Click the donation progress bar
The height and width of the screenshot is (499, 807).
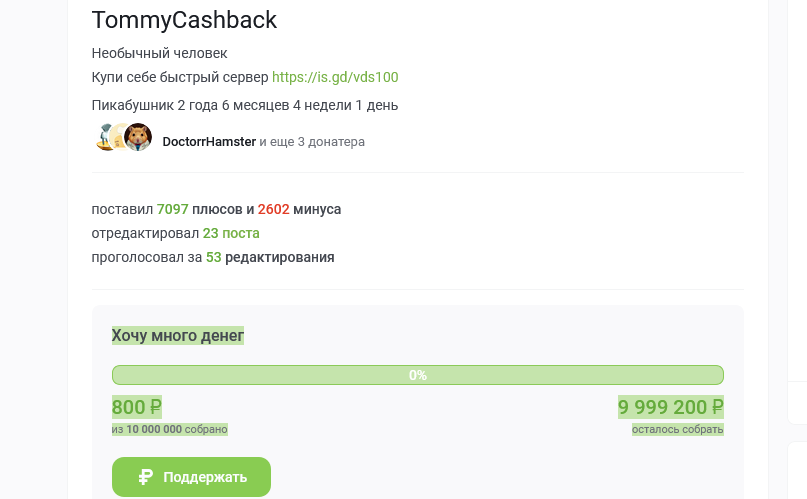click(x=417, y=375)
